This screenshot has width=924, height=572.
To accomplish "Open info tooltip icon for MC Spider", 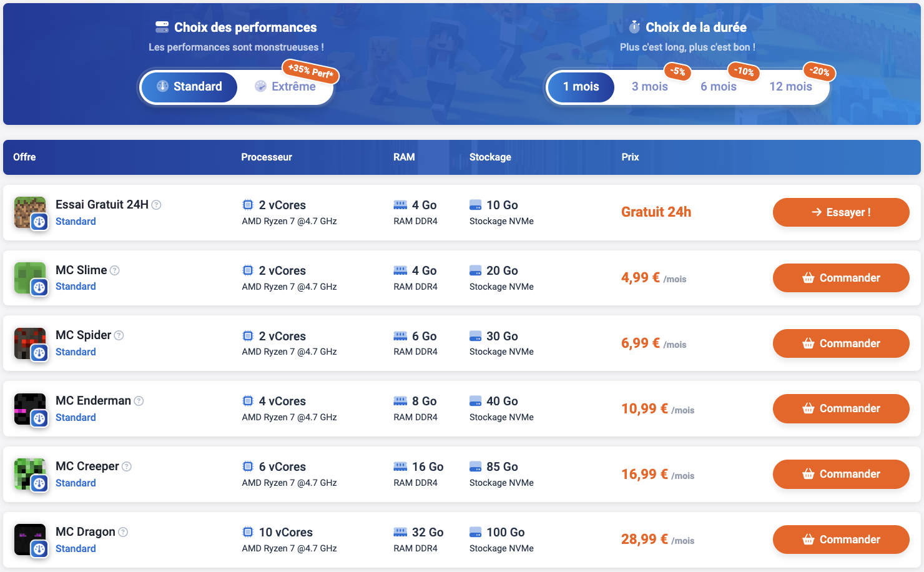I will [119, 335].
